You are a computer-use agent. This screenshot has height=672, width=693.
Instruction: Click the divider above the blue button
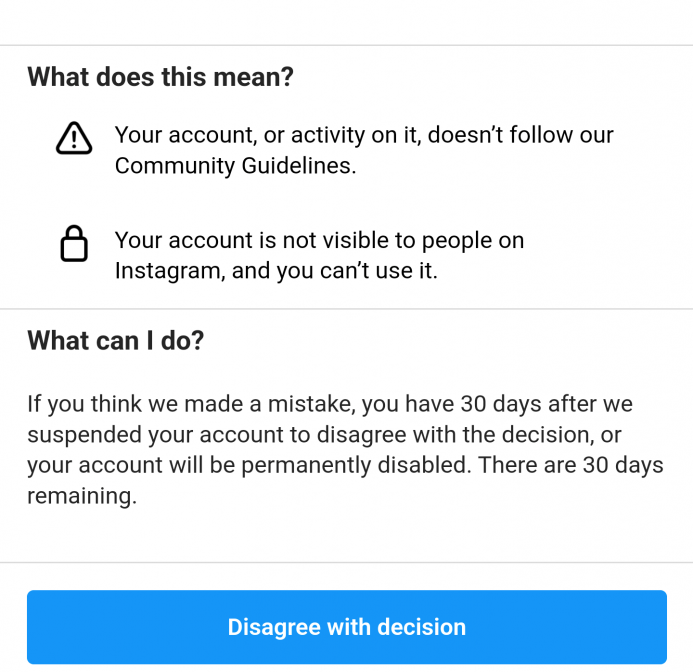tap(346, 562)
